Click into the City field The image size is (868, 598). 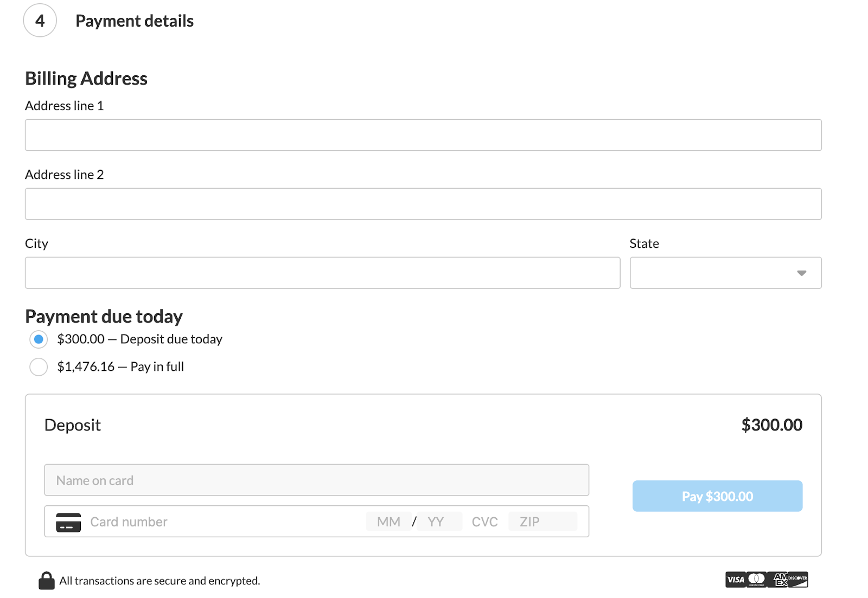click(x=322, y=273)
